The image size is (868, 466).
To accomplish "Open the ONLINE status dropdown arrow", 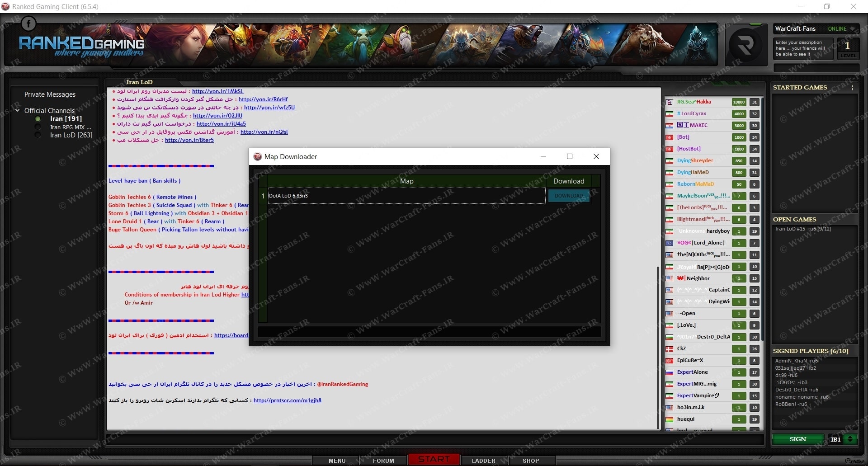I will (x=853, y=29).
